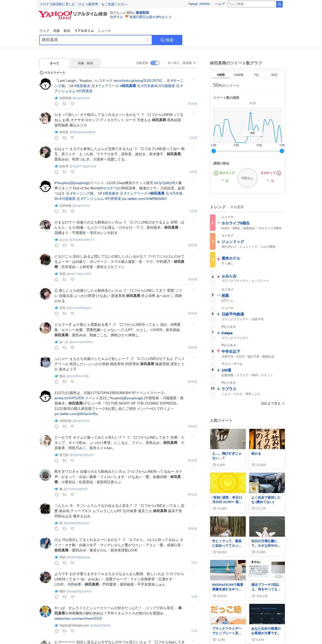322x644 pixels.
Task: Click the 毎週日曜日は最大38%おトク promo link
Action: (150, 17)
